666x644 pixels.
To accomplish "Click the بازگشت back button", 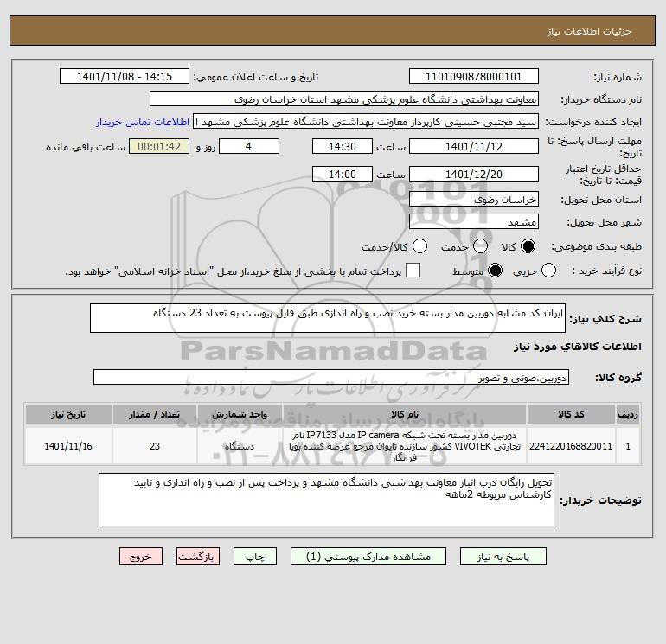I will [198, 556].
